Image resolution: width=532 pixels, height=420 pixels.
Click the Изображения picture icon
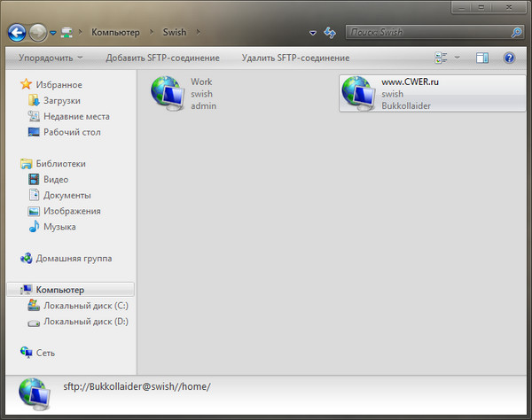point(34,211)
